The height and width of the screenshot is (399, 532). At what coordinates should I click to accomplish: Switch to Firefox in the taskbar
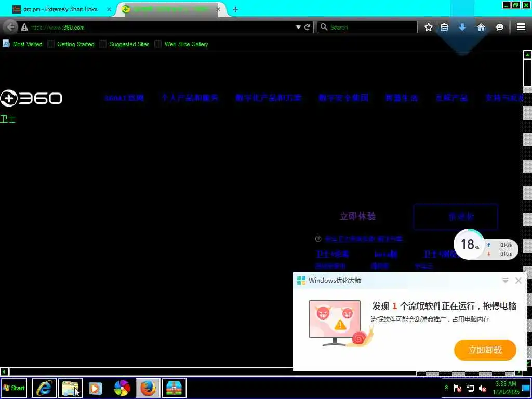point(148,388)
